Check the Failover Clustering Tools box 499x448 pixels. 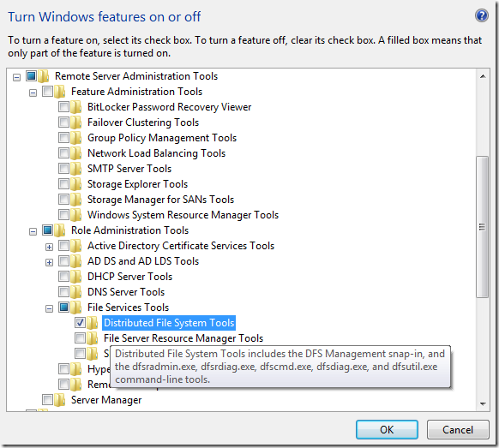[x=63, y=122]
